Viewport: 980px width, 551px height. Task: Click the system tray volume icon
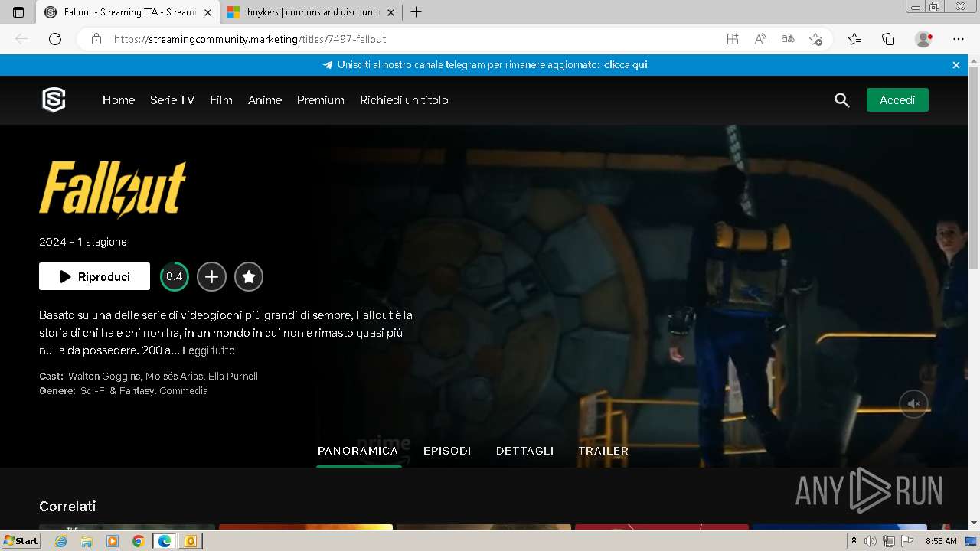click(870, 541)
